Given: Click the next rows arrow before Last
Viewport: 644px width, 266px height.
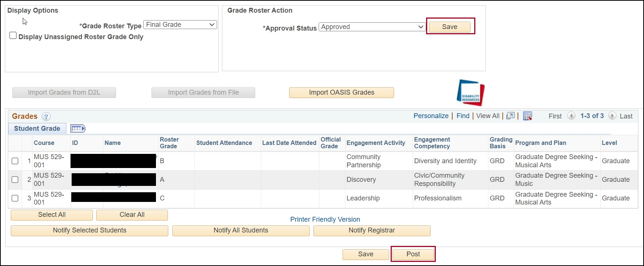Looking at the screenshot, I should (612, 116).
